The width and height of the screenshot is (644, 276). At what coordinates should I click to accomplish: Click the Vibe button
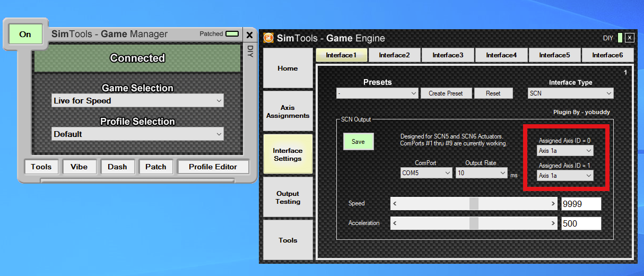(x=80, y=167)
